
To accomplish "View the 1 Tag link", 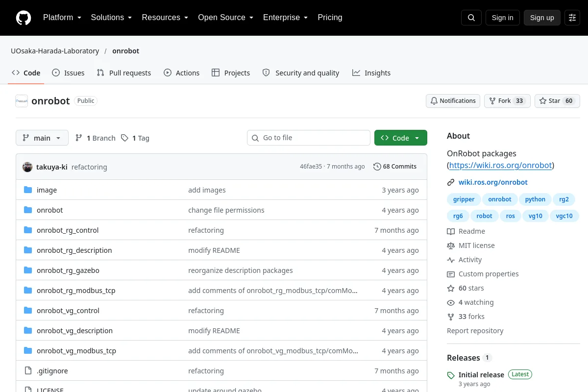I will click(x=135, y=138).
